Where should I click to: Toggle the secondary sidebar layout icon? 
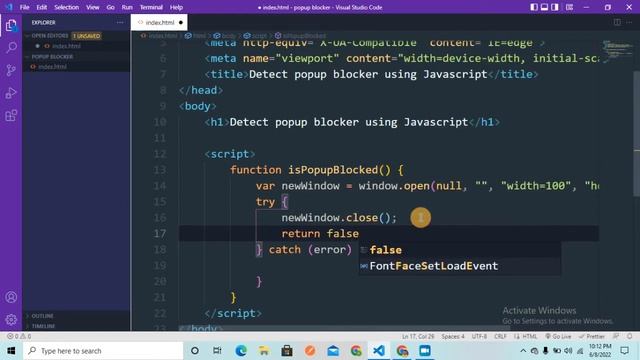coord(555,7)
